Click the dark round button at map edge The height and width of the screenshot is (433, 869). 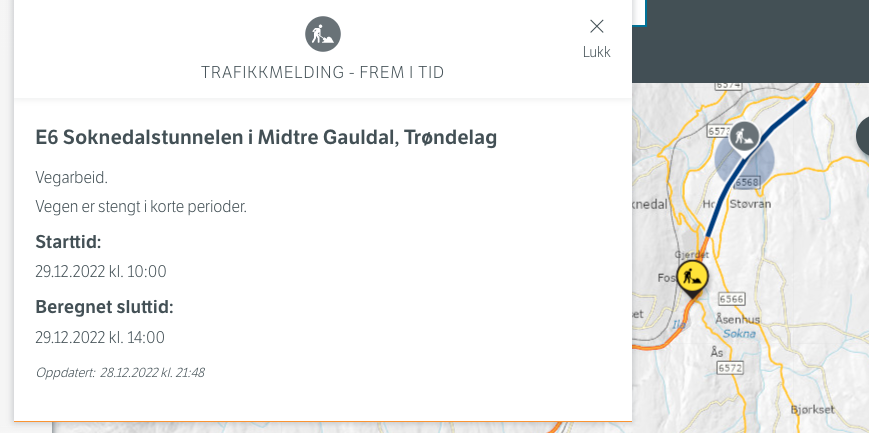point(863,136)
